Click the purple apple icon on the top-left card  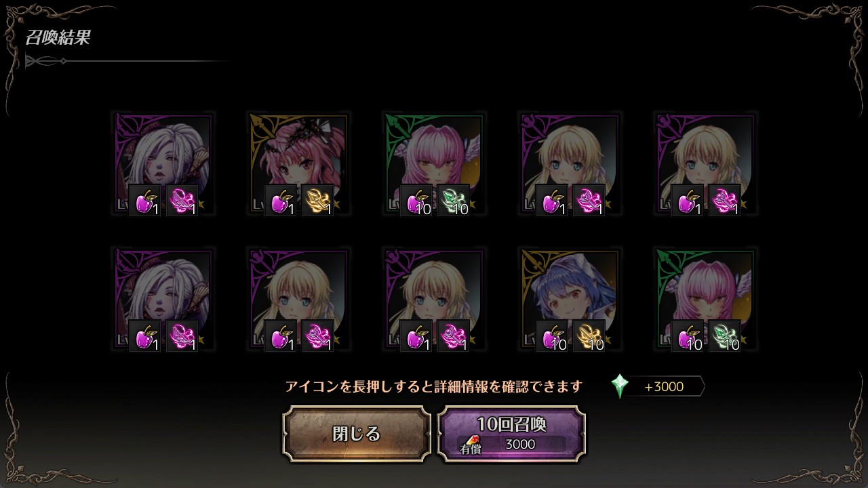pyautogui.click(x=145, y=201)
